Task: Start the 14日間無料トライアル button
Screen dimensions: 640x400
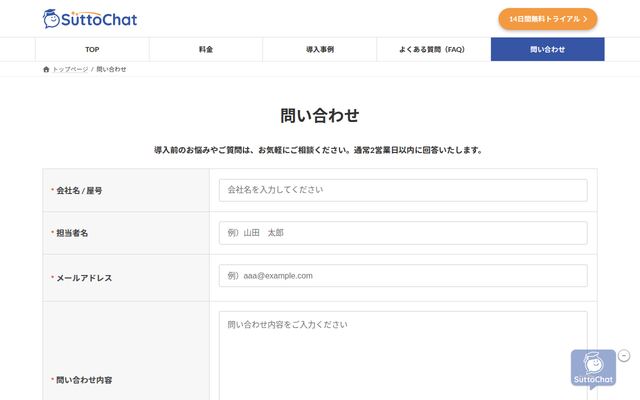Action: pos(548,19)
